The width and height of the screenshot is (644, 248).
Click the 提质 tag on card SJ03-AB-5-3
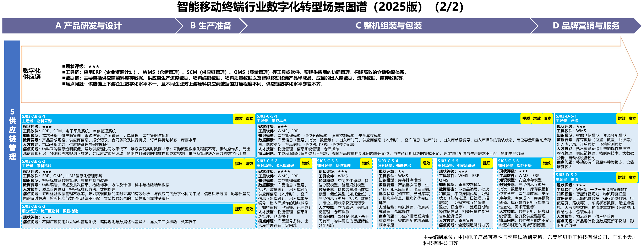tap(239, 209)
